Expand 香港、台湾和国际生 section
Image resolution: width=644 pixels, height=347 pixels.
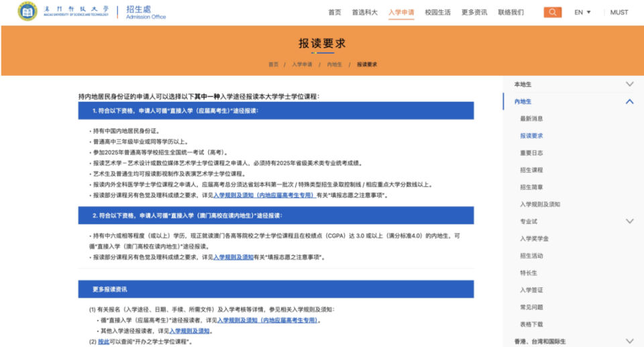click(x=629, y=341)
